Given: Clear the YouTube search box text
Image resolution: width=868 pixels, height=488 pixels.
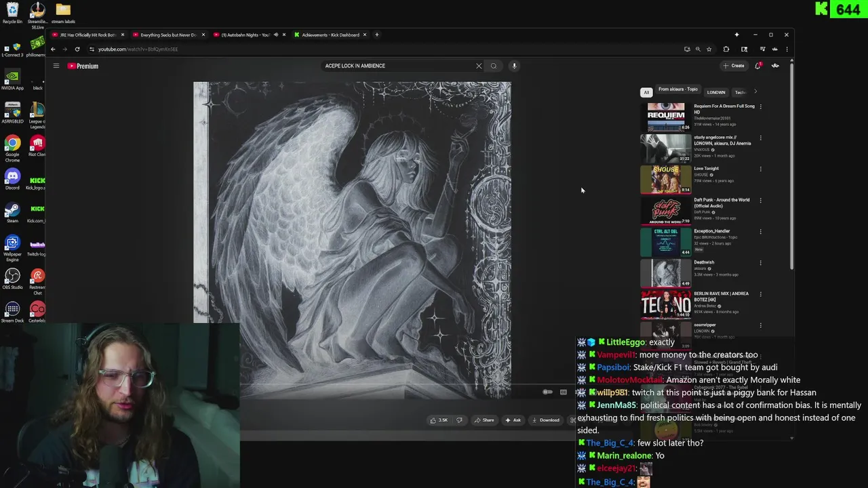Looking at the screenshot, I should coord(479,66).
